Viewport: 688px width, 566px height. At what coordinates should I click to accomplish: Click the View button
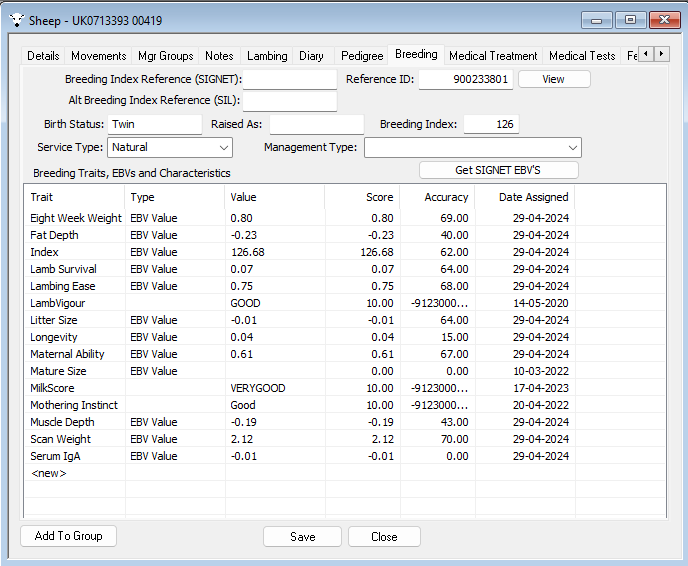coord(554,79)
